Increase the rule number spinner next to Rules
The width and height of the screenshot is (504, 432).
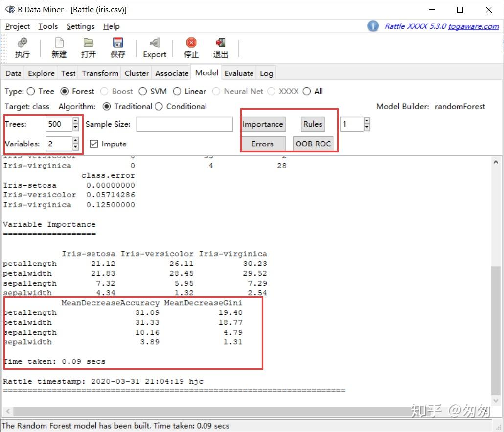[x=367, y=121]
